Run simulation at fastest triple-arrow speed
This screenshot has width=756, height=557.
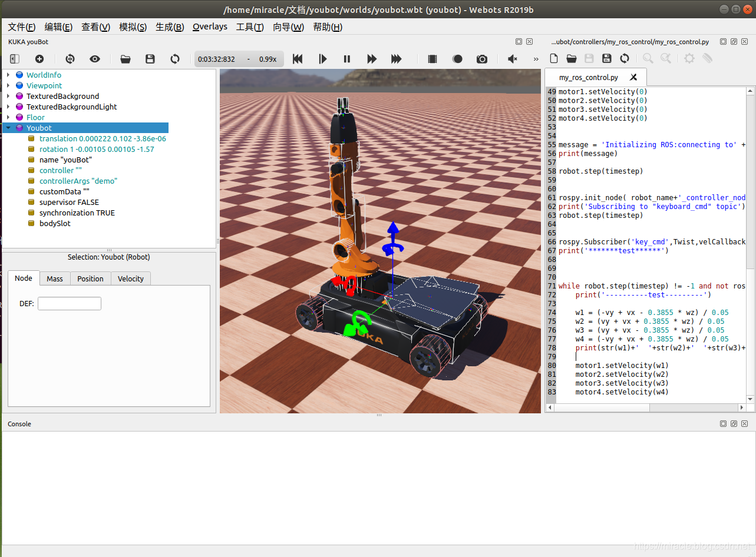pos(397,59)
